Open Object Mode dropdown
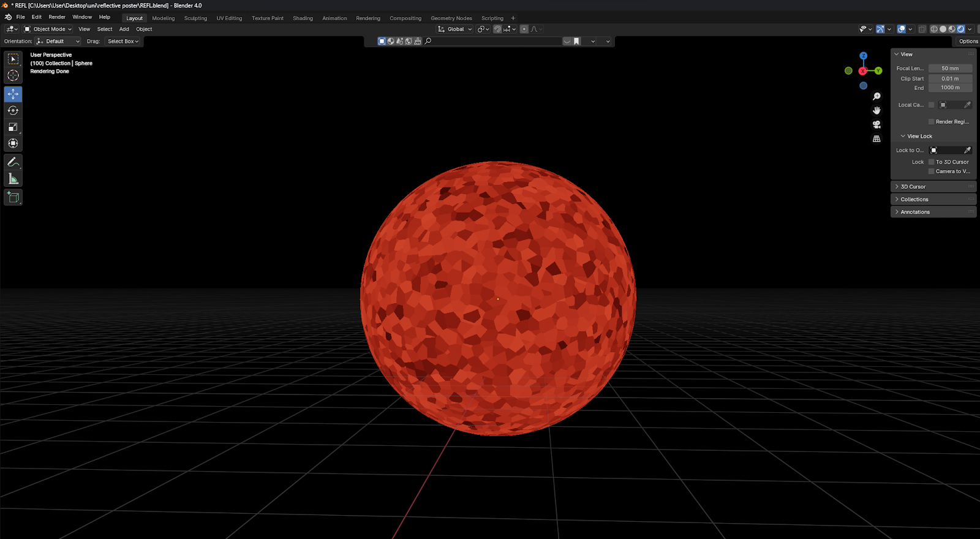The width and height of the screenshot is (980, 539). click(x=48, y=29)
